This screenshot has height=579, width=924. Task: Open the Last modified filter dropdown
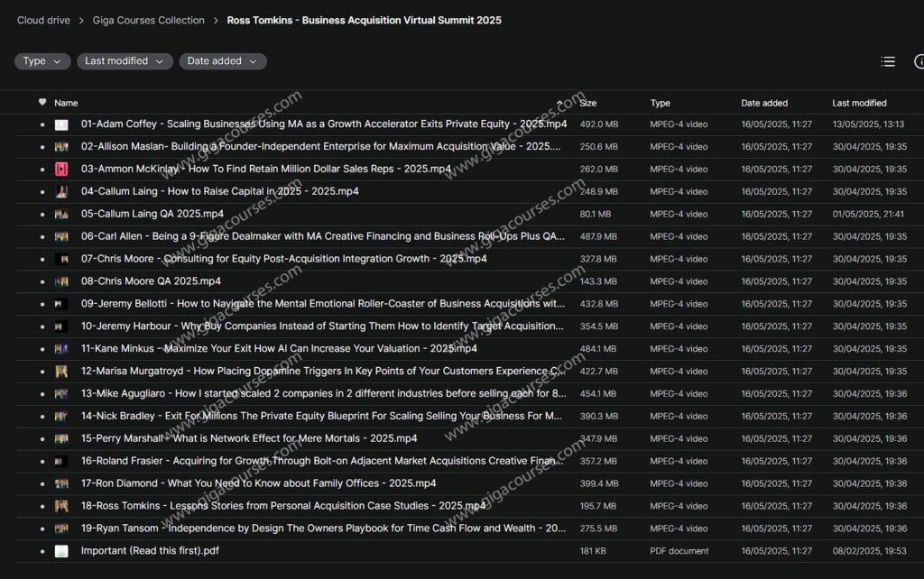124,61
